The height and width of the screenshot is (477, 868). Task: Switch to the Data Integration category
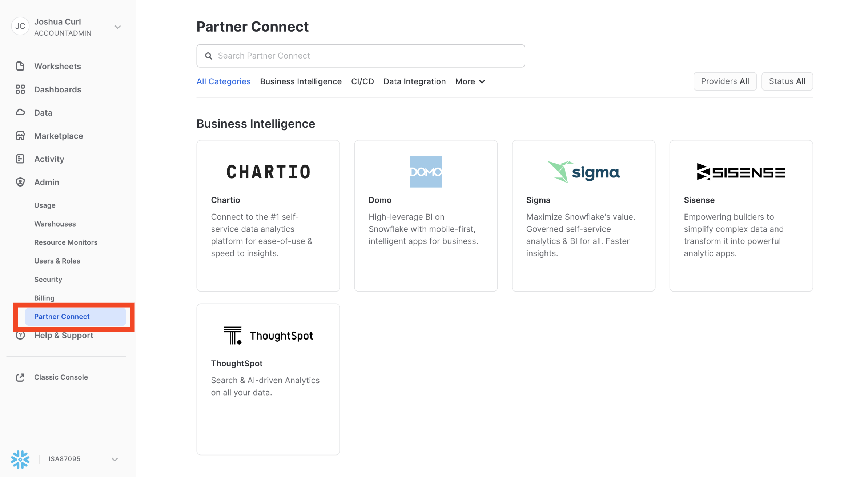414,81
